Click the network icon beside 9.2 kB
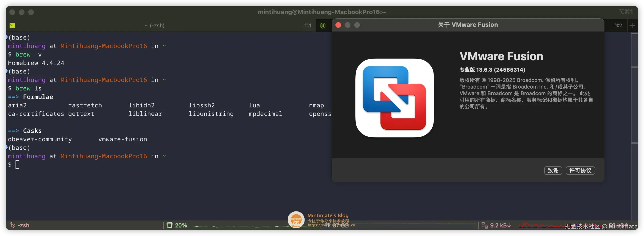This screenshot has width=644, height=236. [485, 225]
